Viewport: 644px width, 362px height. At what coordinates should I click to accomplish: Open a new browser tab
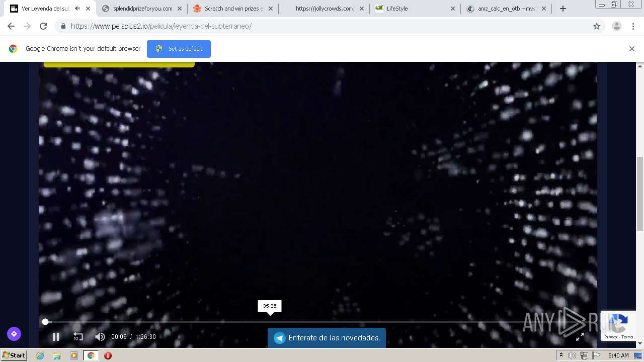[x=563, y=9]
